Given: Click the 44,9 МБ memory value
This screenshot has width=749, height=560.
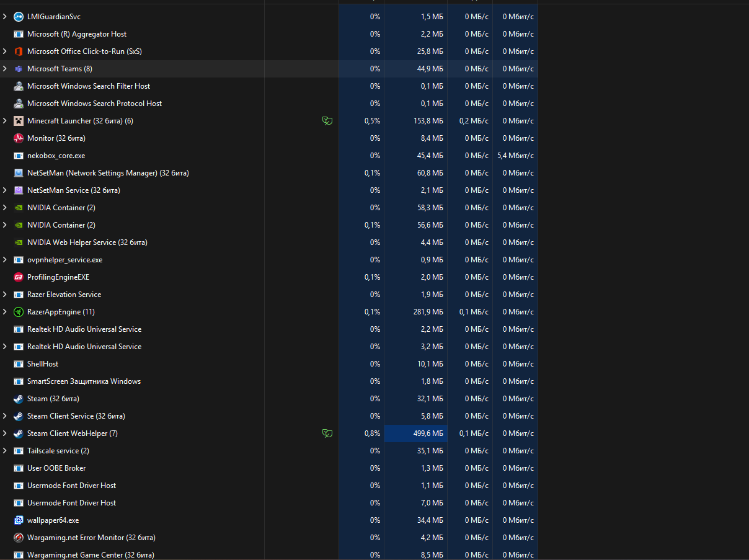Looking at the screenshot, I should tap(430, 69).
